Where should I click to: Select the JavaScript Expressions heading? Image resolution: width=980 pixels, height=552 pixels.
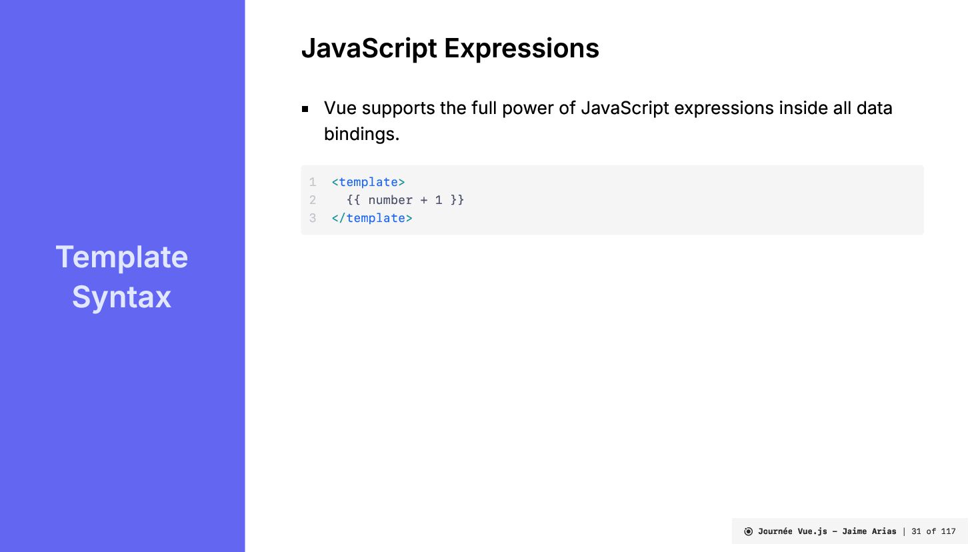tap(450, 49)
